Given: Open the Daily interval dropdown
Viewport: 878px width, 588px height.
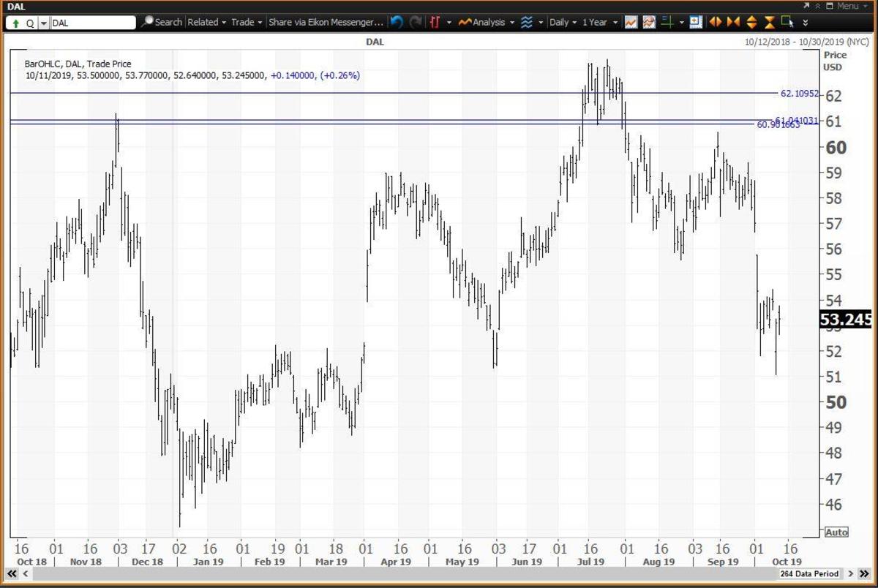Looking at the screenshot, I should [563, 22].
